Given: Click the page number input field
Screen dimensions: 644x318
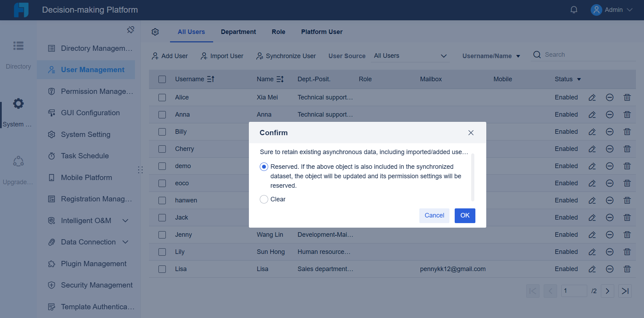Looking at the screenshot, I should click(574, 291).
